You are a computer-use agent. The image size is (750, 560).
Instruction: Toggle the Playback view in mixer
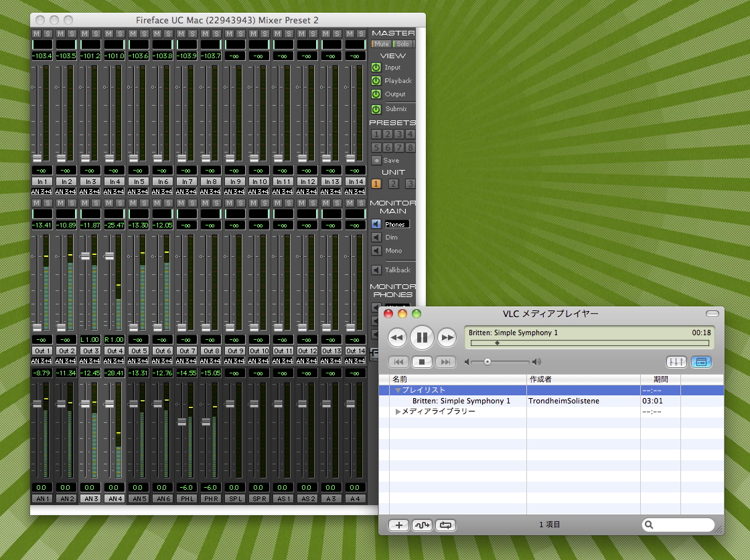[376, 81]
